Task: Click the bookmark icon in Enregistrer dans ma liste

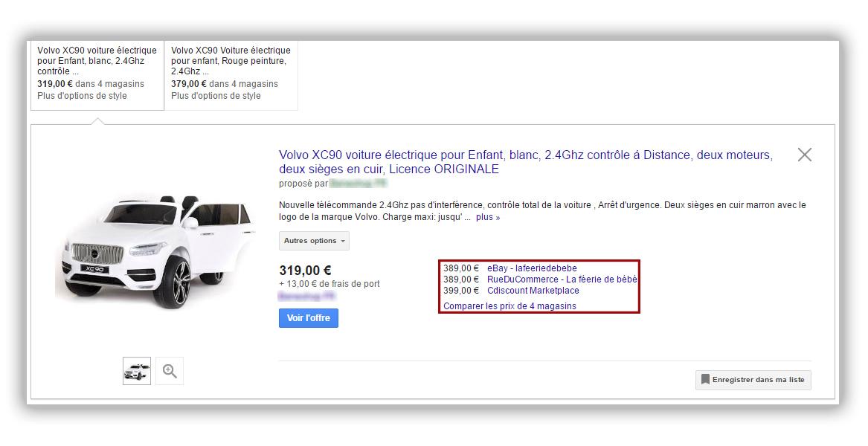Action: click(705, 380)
